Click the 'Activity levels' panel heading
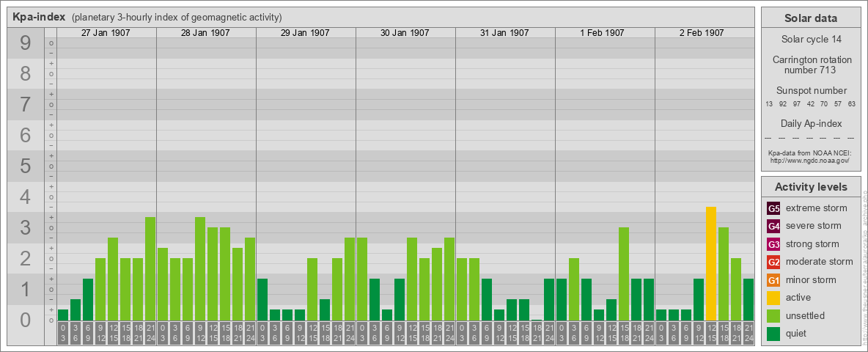 [x=811, y=187]
